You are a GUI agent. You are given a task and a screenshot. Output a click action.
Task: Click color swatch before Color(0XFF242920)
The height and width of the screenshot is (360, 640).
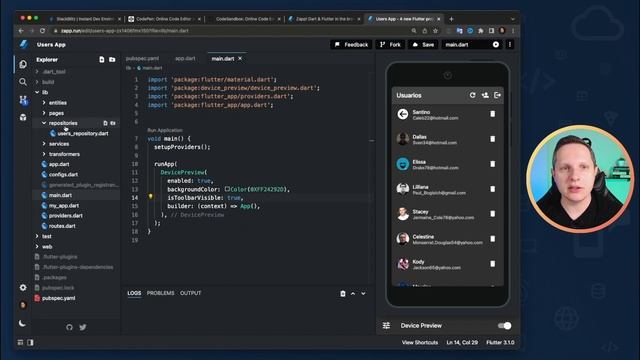tap(227, 189)
